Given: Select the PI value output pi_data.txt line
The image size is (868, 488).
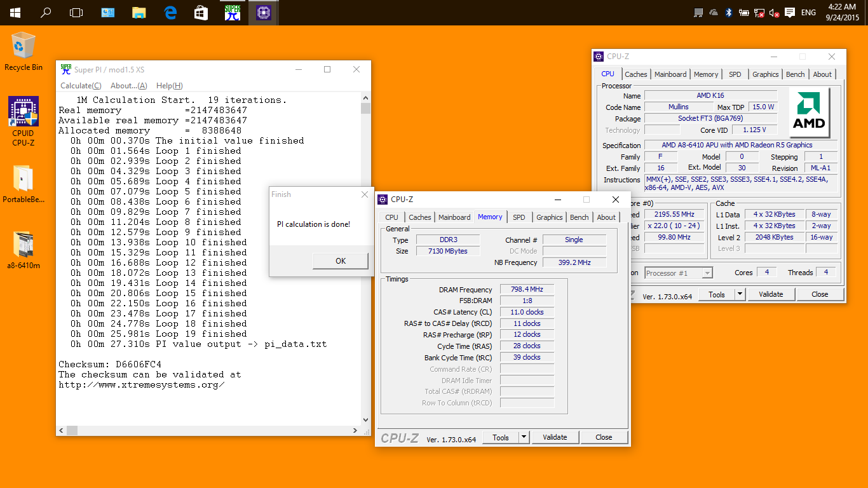Looking at the screenshot, I should (199, 344).
